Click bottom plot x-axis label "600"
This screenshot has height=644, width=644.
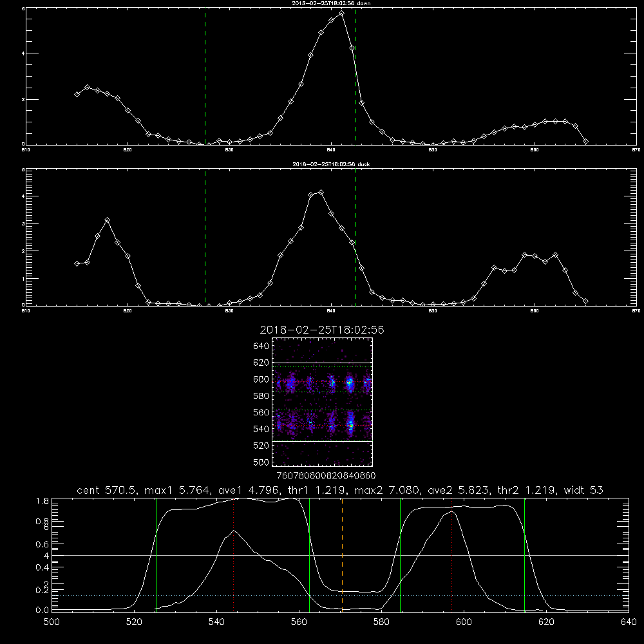click(464, 622)
